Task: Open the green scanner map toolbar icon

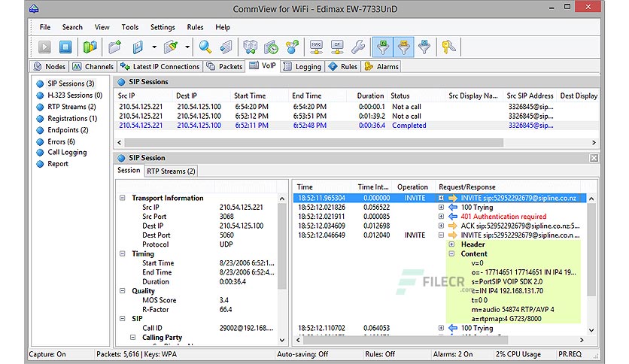Action: click(x=90, y=47)
